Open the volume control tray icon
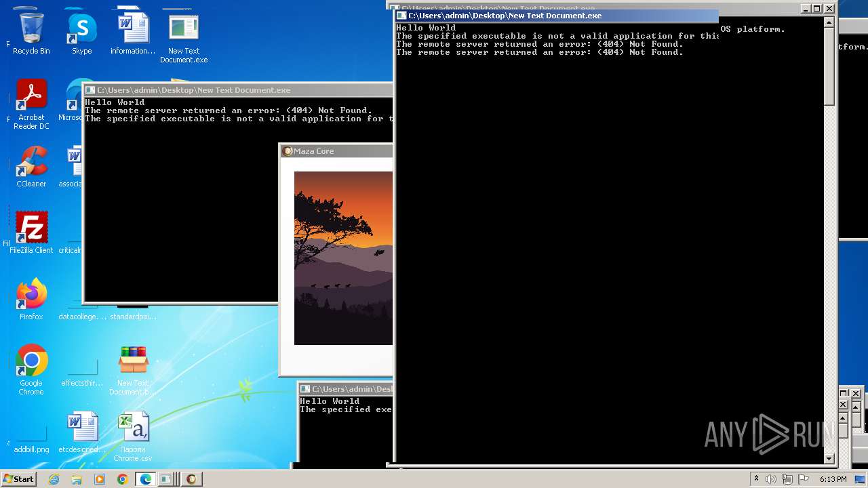Screen dimensions: 868x488 click(x=771, y=479)
